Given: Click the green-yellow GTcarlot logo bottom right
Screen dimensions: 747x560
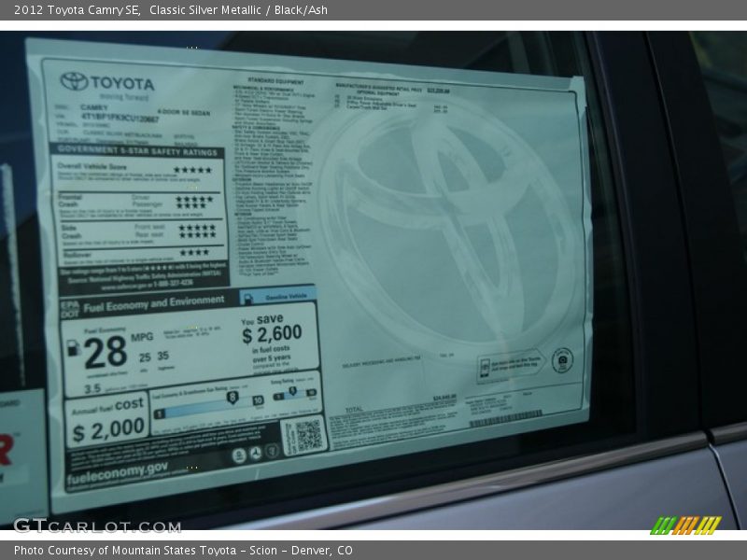Looking at the screenshot, I should 682,525.
